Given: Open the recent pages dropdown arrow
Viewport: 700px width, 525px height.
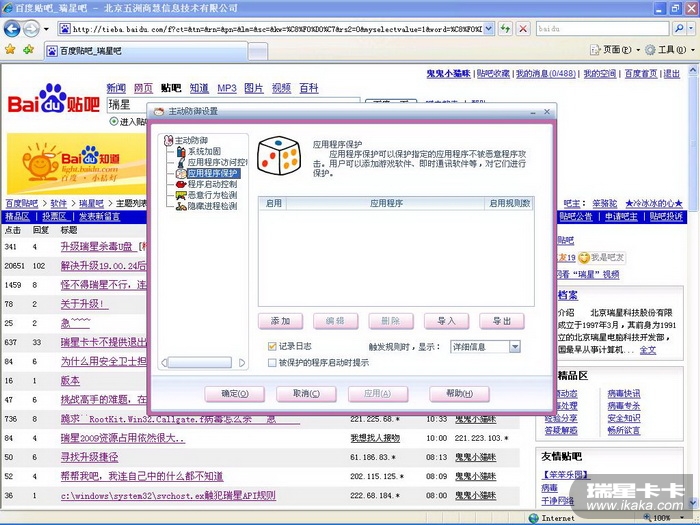Looking at the screenshot, I should 46,29.
